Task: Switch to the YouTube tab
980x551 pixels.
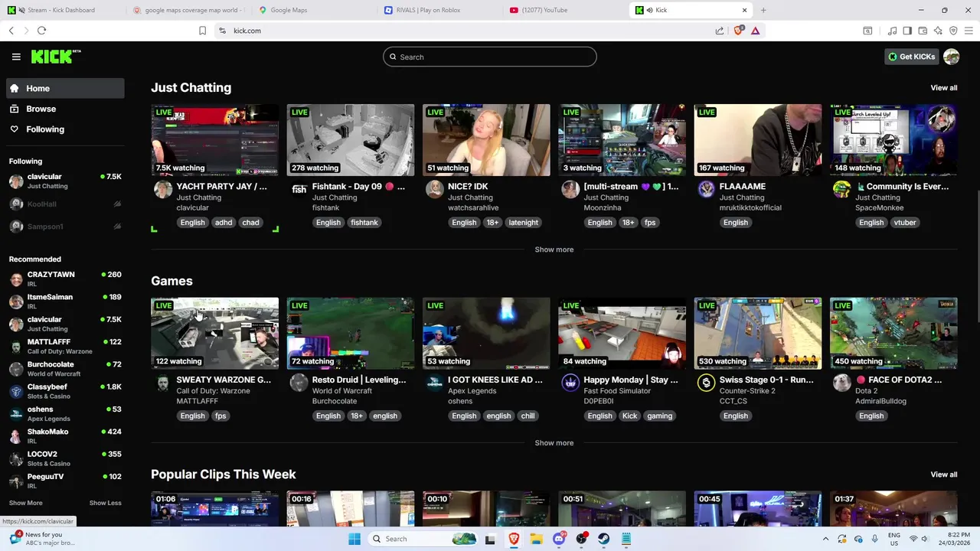Action: click(565, 10)
